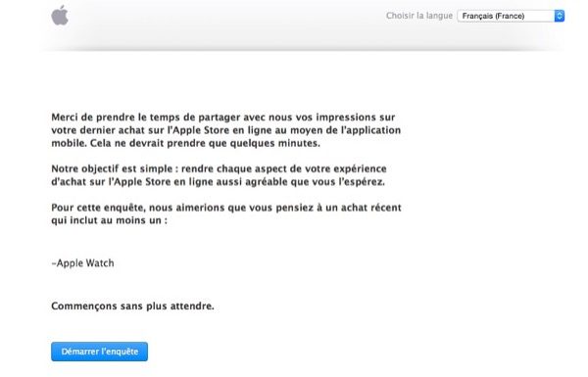Click the 'Commençons sans plus attendre.' text

(x=132, y=306)
